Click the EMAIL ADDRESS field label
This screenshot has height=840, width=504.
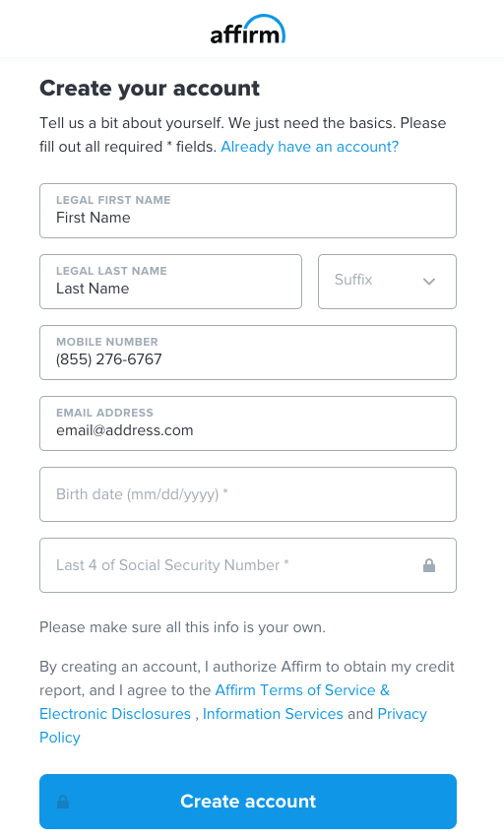(x=105, y=413)
